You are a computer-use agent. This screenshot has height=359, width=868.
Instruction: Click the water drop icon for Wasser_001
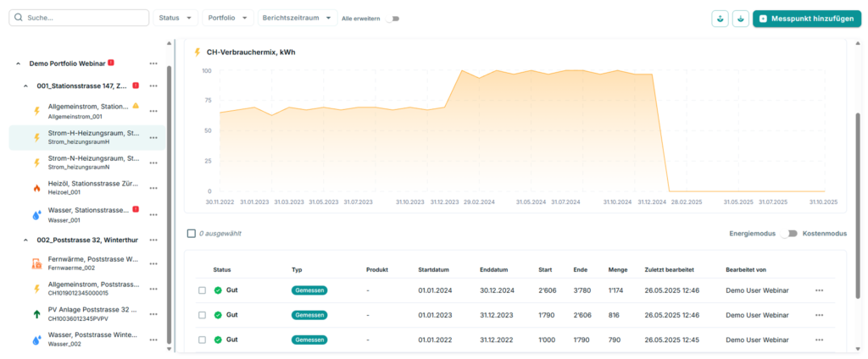tap(36, 214)
